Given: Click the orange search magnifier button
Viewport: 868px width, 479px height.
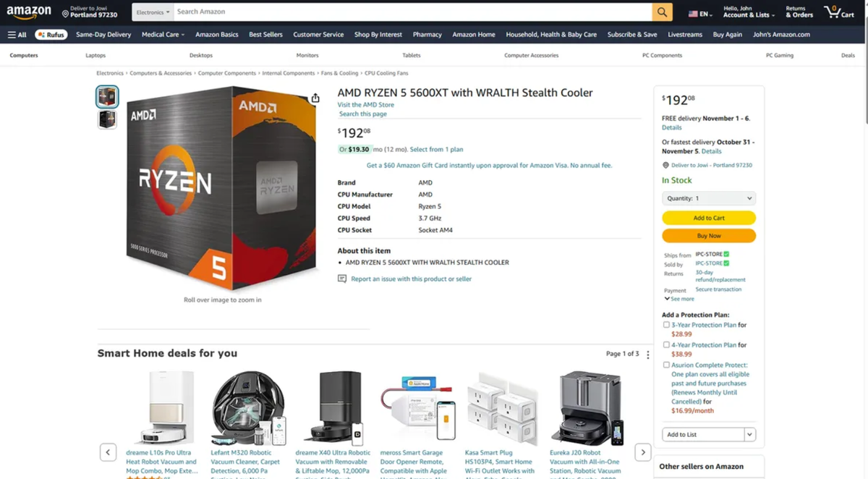Looking at the screenshot, I should pos(662,12).
